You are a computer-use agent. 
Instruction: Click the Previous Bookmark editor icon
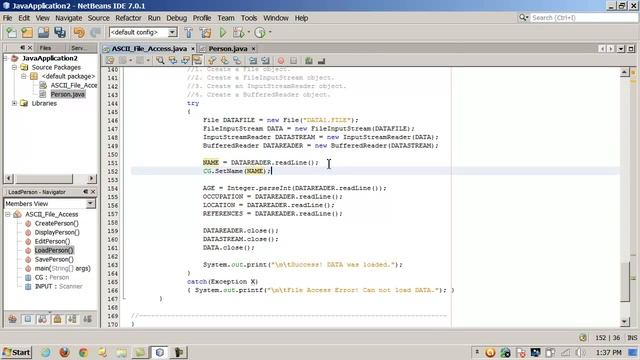pyautogui.click(x=212, y=61)
